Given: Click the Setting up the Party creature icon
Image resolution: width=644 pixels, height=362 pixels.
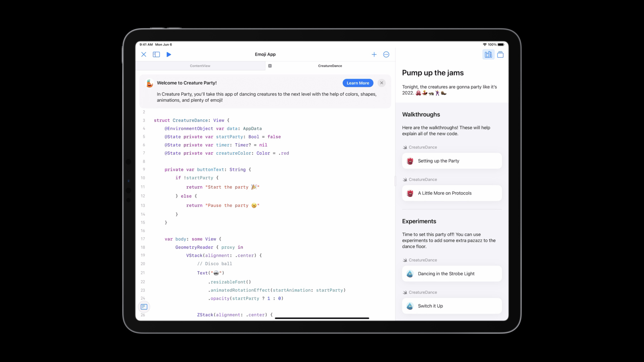Looking at the screenshot, I should pos(410,161).
